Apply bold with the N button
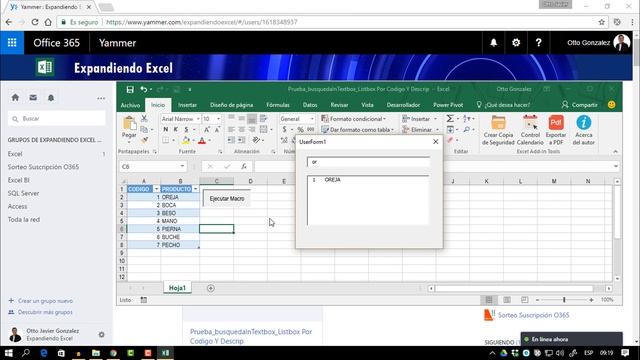This screenshot has height=360, width=640. tap(165, 129)
